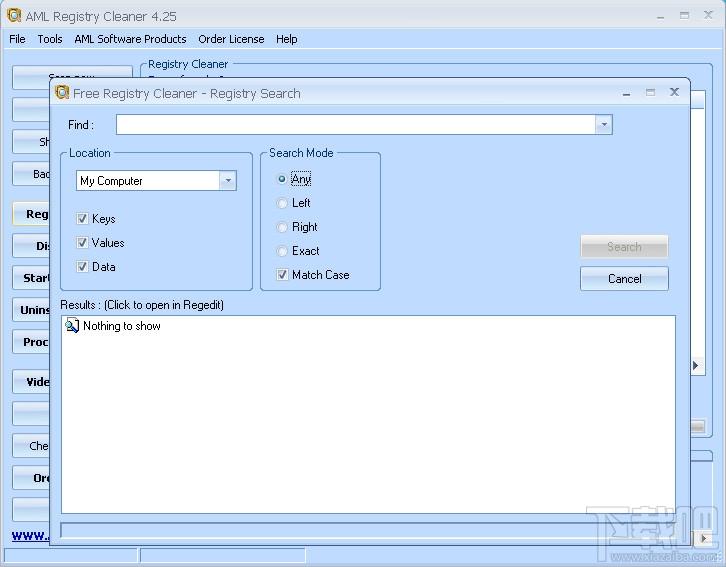Click the Reg... sidebar button in main window
The height and width of the screenshot is (567, 726).
click(x=31, y=214)
